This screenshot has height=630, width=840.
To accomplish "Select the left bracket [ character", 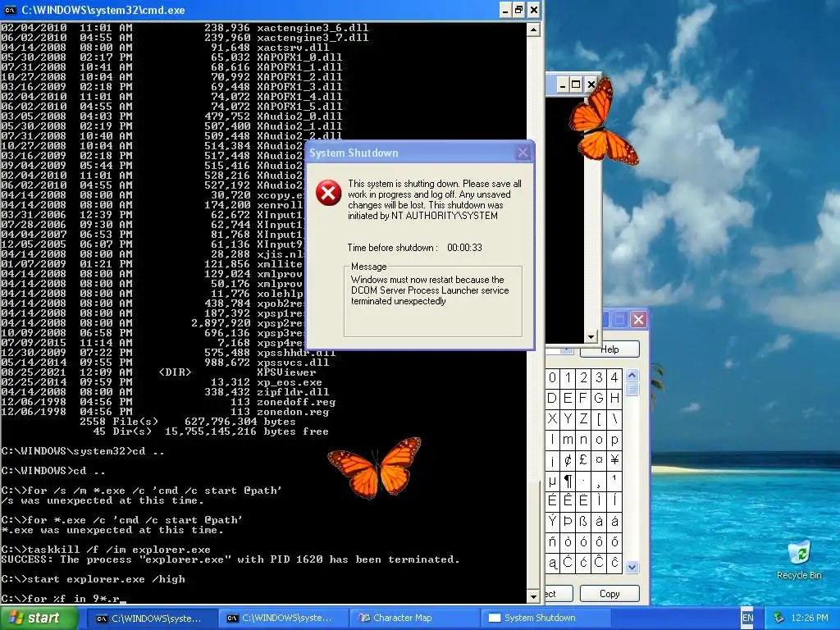I will pyautogui.click(x=599, y=418).
